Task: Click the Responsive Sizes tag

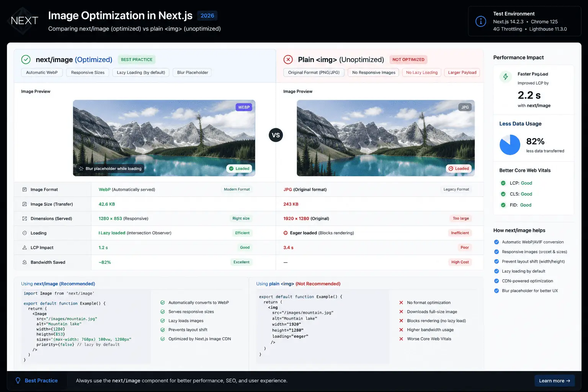Action: click(x=88, y=72)
